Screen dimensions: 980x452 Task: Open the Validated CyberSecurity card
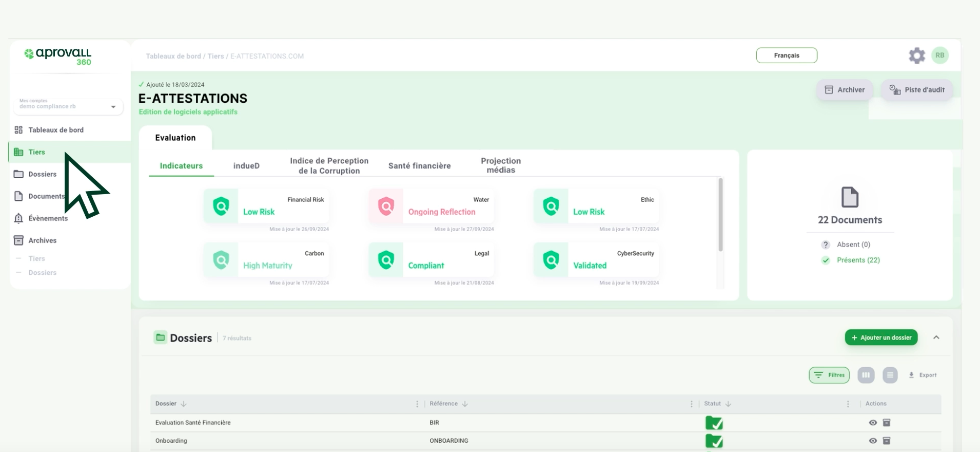[x=596, y=260]
